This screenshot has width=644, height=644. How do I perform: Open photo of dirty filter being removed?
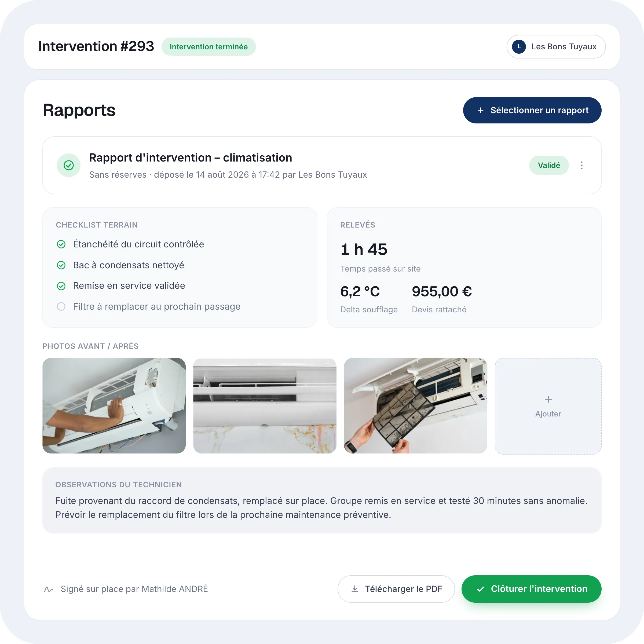point(415,406)
